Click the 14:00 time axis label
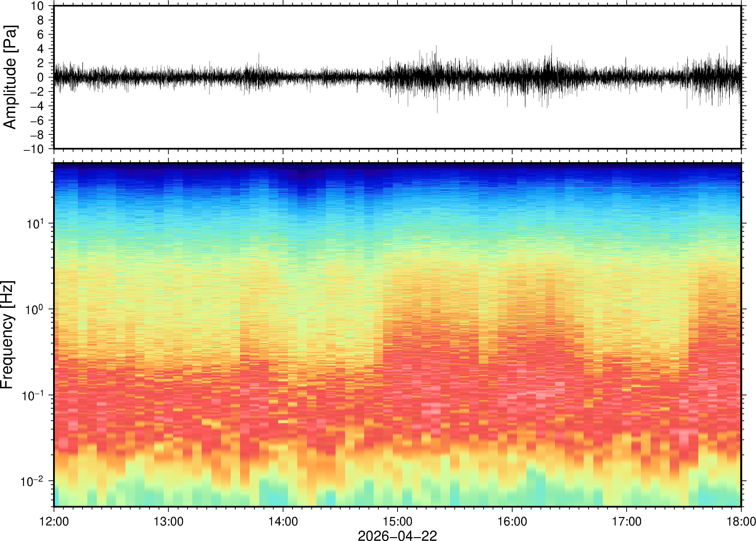 click(x=283, y=521)
